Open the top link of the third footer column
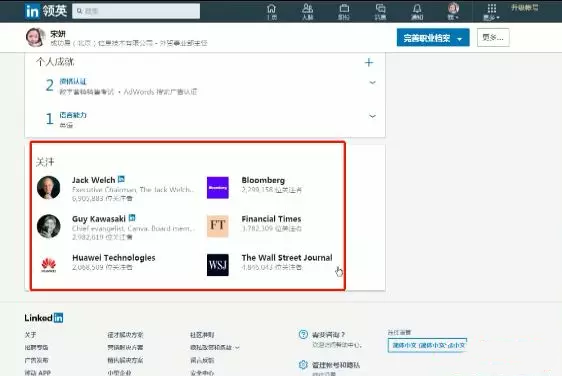This screenshot has width=562, height=376. click(x=202, y=335)
